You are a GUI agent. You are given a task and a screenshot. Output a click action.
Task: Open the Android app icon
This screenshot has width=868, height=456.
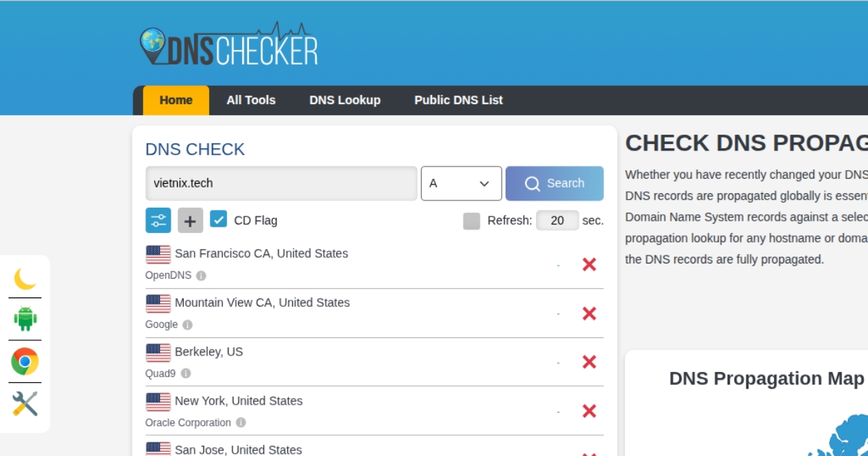pos(25,318)
